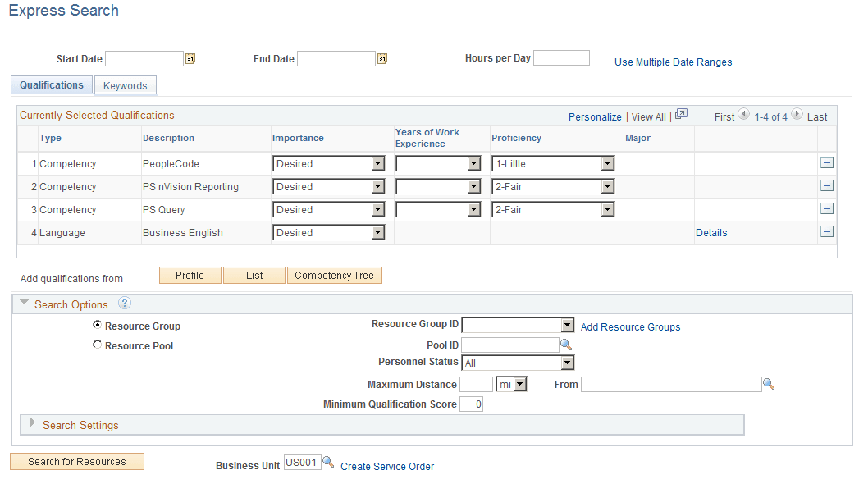The width and height of the screenshot is (868, 484).
Task: Open the Personnel Status dropdown
Action: point(565,362)
